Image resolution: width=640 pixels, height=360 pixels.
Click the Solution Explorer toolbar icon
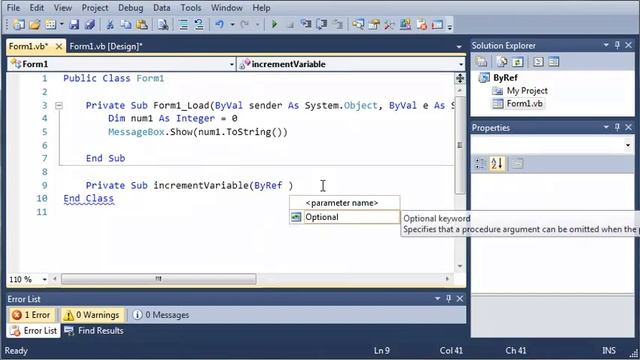click(358, 25)
